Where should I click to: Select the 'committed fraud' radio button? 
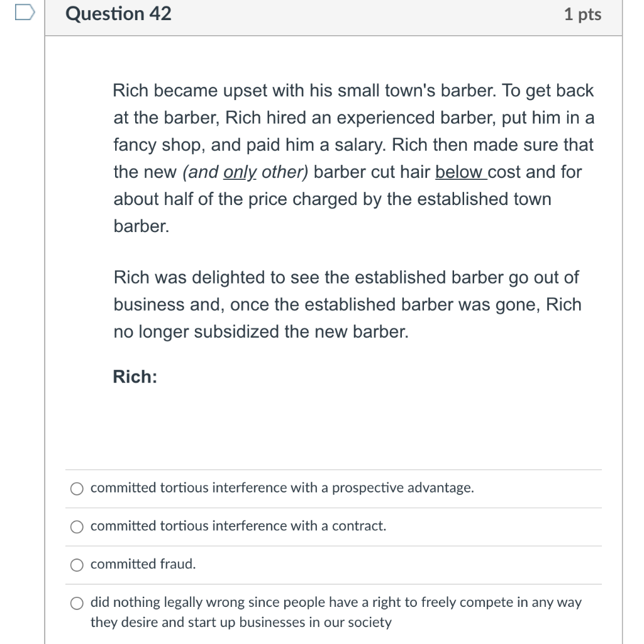click(x=76, y=565)
